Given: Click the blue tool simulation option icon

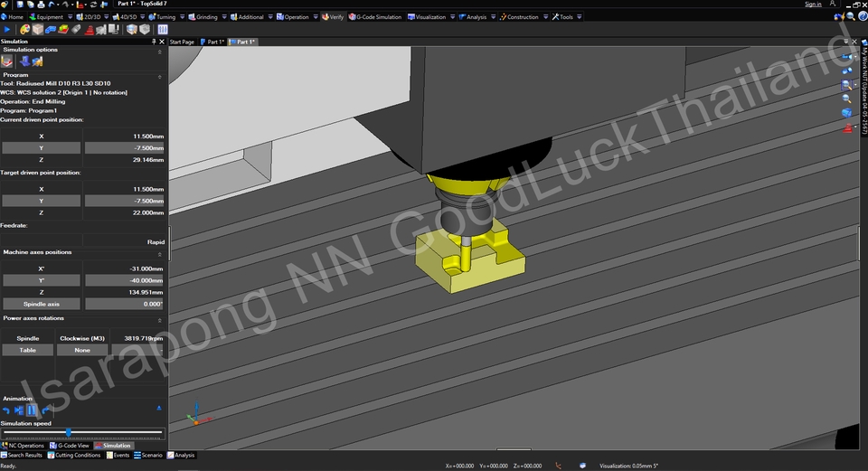Looking at the screenshot, I should click(25, 61).
